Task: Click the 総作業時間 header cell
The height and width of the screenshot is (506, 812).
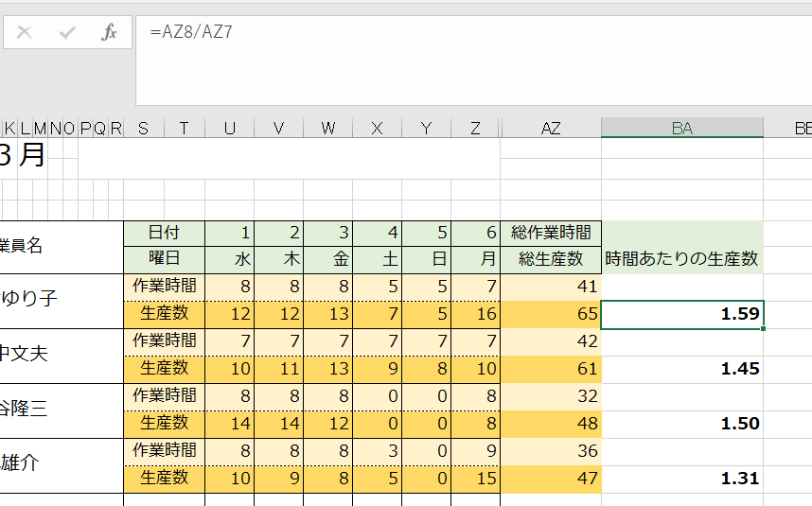Action: (x=551, y=232)
